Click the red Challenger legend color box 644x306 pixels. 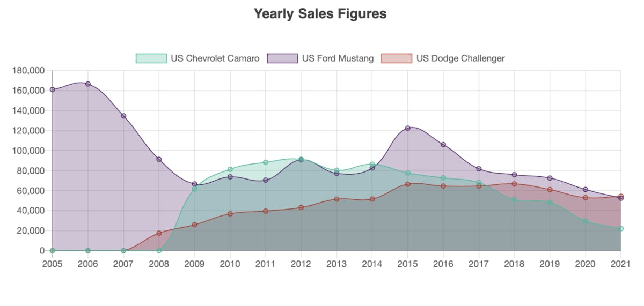[x=396, y=58]
